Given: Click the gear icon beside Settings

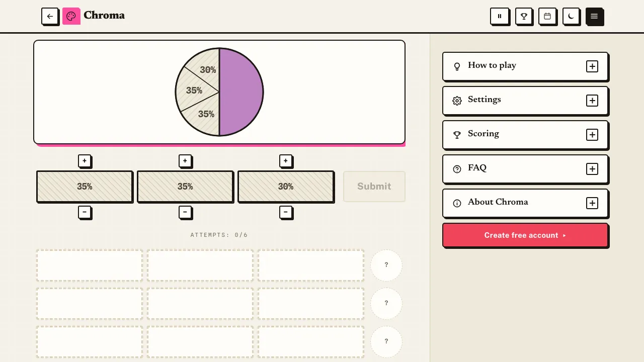Looking at the screenshot, I should point(457,101).
